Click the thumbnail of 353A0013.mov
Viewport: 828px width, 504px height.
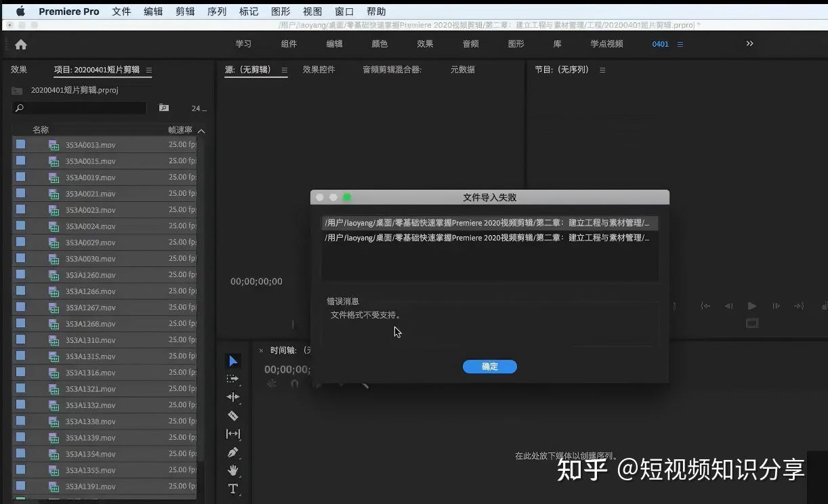point(20,144)
